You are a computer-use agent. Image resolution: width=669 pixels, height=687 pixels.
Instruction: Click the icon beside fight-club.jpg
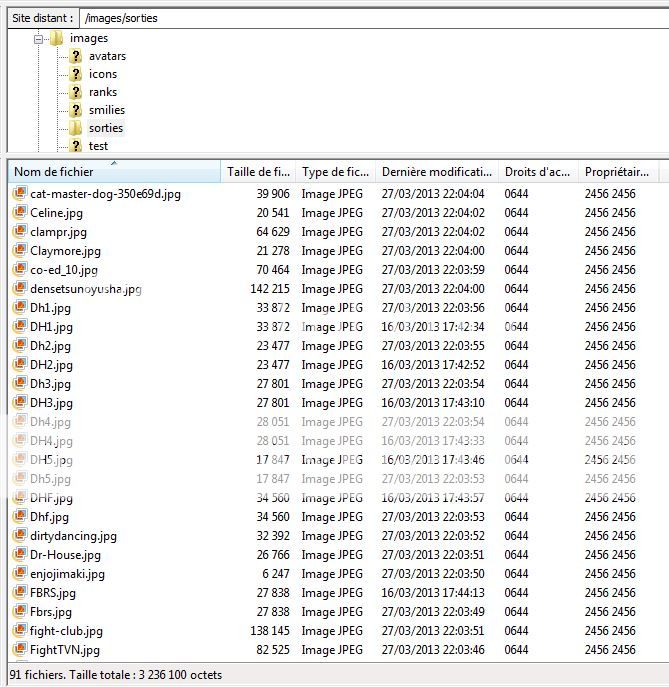click(x=19, y=631)
